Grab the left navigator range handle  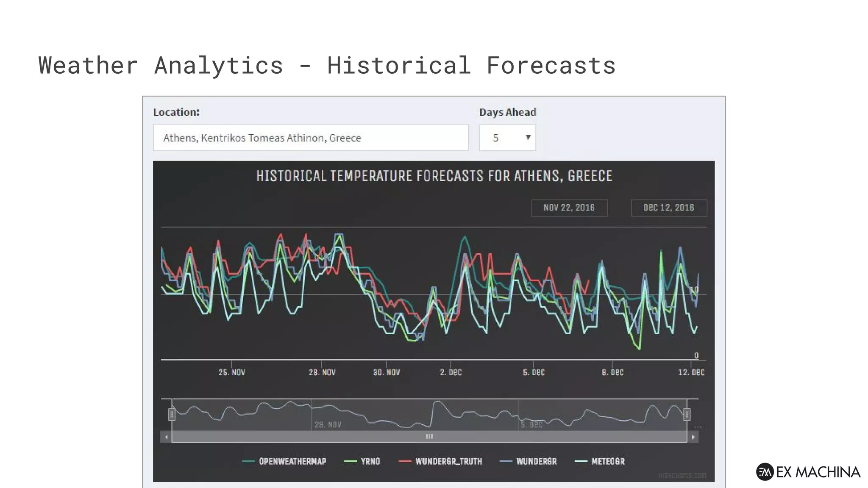172,414
